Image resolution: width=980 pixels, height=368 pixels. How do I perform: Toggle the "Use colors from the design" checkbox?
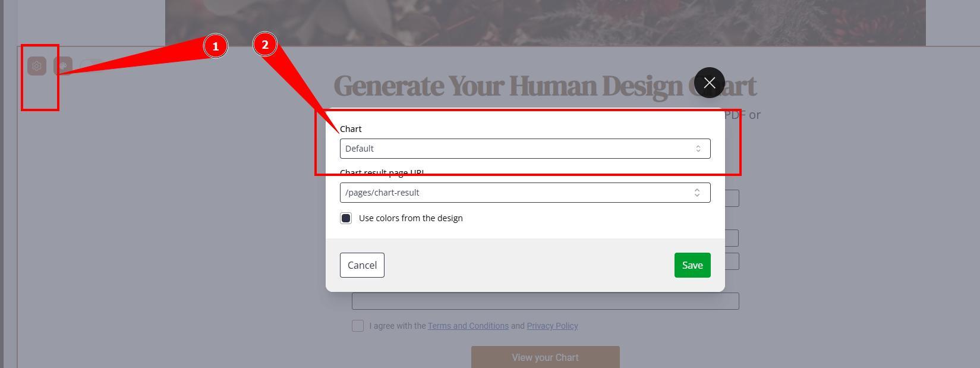[346, 218]
